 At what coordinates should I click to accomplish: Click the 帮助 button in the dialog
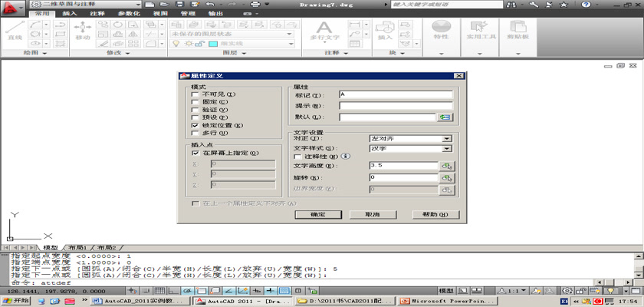pyautogui.click(x=435, y=215)
